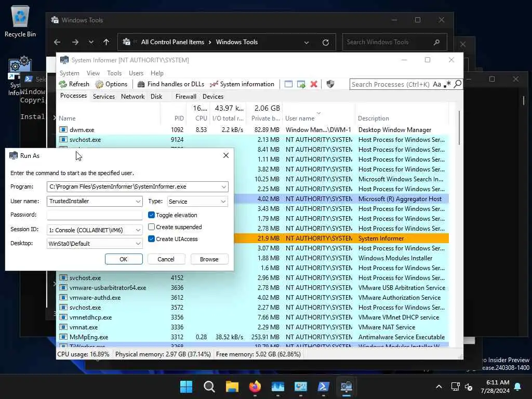Select vmnat.exe process row
This screenshot has width=532, height=399.
pos(254,327)
